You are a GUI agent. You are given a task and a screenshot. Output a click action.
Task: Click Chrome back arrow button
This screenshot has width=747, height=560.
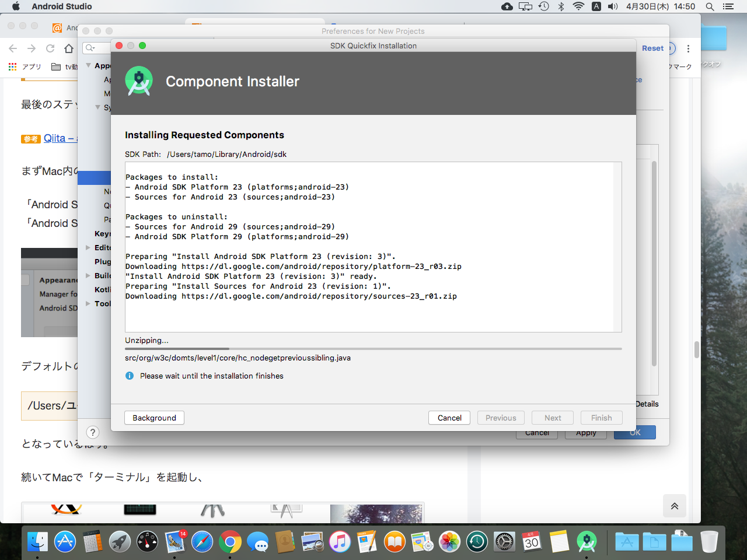coord(13,48)
